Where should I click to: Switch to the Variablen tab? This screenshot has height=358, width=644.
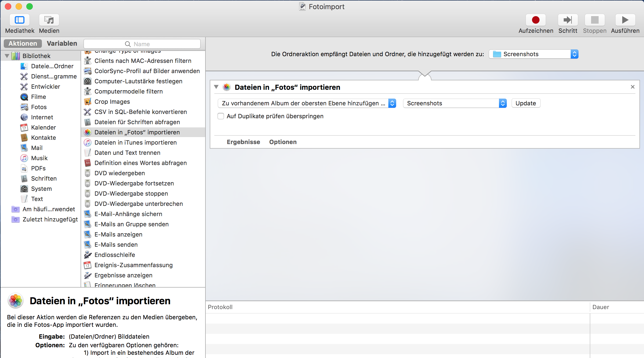[62, 44]
